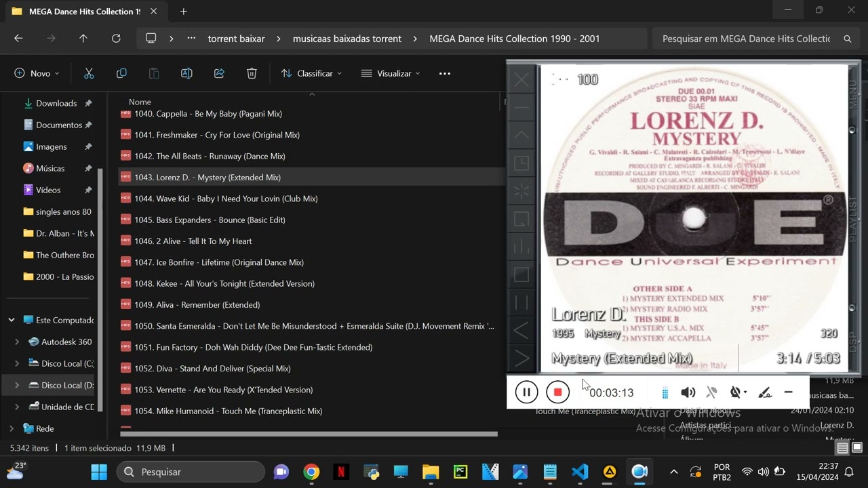Go back to the previous folder
868x488 pixels.
pos(18,39)
